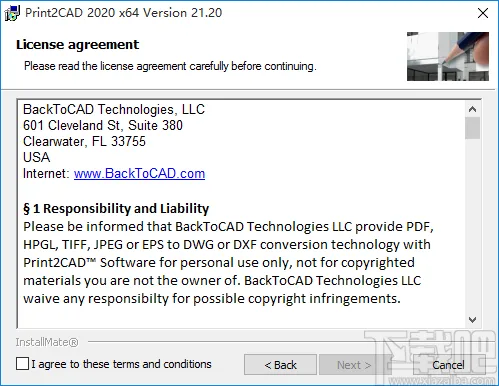The image size is (499, 386).
Task: Click the Back button
Action: 280,365
